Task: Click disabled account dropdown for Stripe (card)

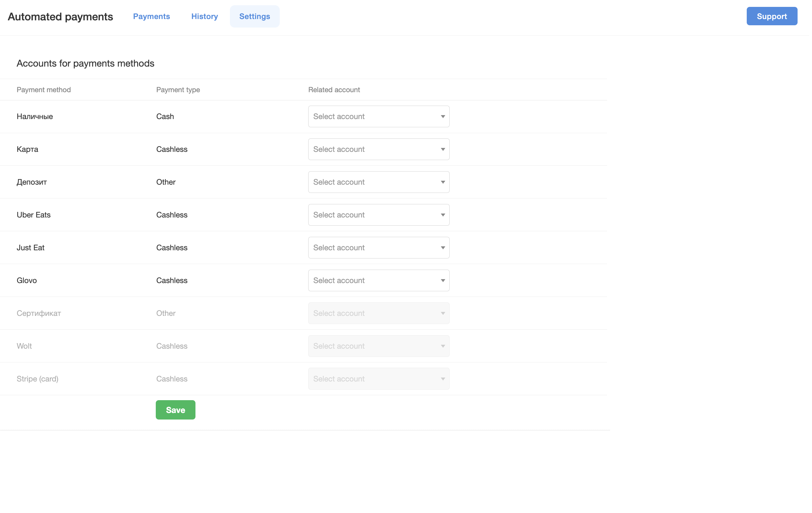Action: 378,379
